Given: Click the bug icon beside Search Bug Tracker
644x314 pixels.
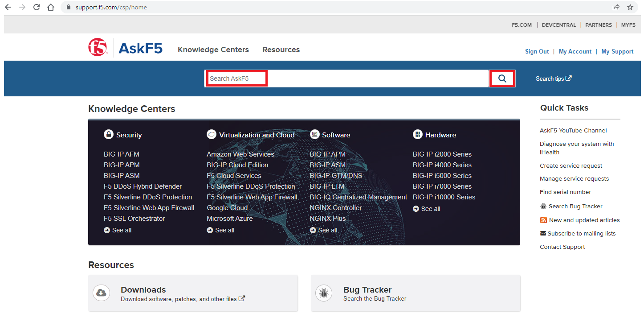Looking at the screenshot, I should 543,206.
